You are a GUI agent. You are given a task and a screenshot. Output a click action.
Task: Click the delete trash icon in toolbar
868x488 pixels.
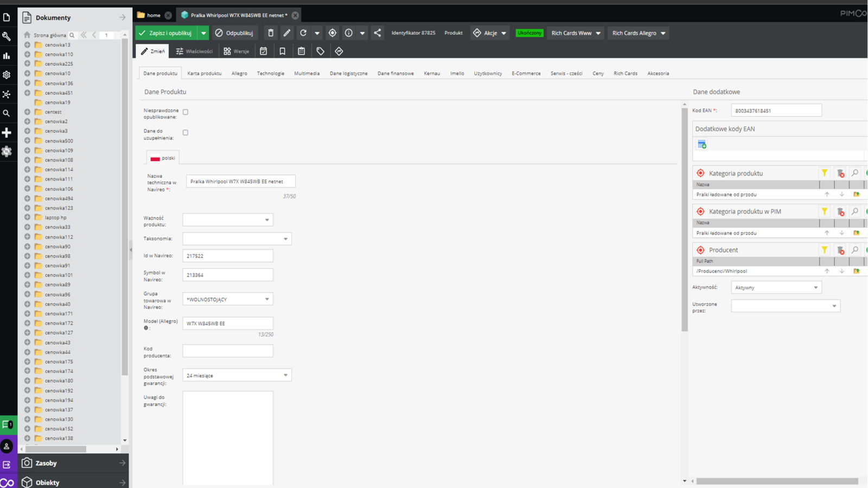tap(271, 33)
